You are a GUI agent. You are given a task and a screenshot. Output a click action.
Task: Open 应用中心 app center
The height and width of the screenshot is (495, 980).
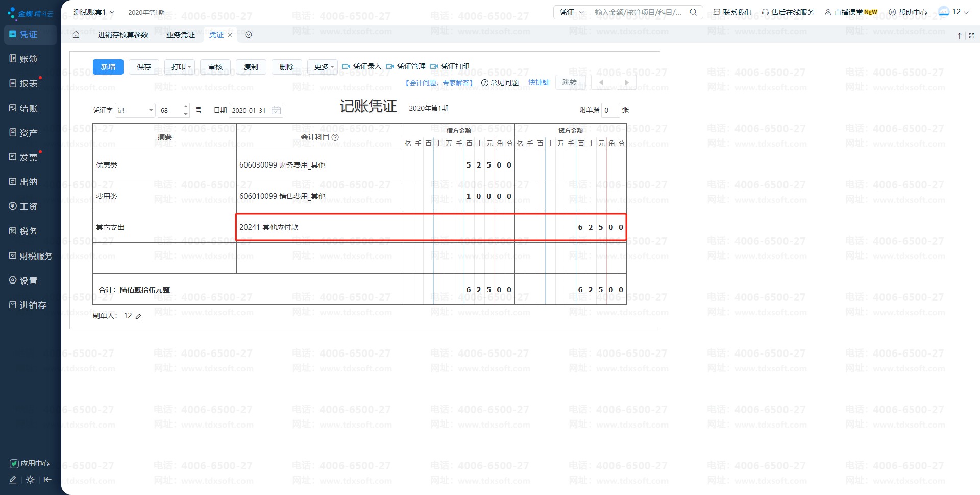point(30,463)
